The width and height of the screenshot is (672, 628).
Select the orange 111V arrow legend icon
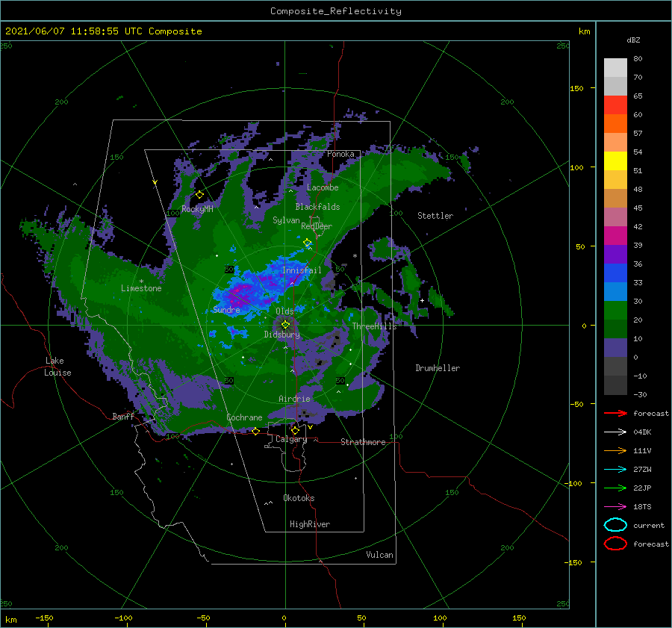[x=615, y=450]
